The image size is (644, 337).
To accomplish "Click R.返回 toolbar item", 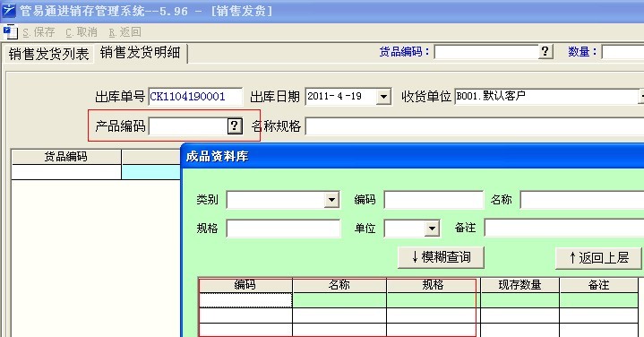I will [125, 32].
